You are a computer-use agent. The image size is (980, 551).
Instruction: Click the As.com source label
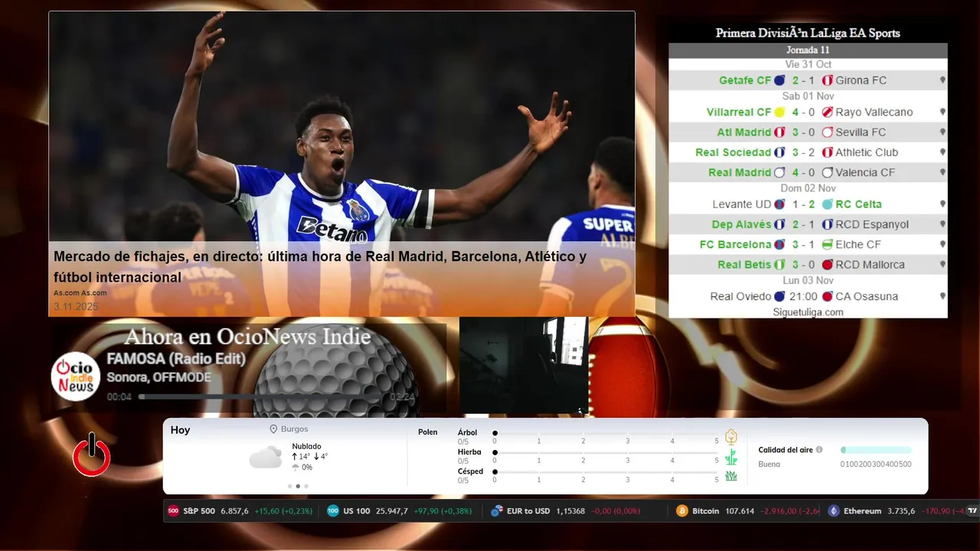[80, 293]
